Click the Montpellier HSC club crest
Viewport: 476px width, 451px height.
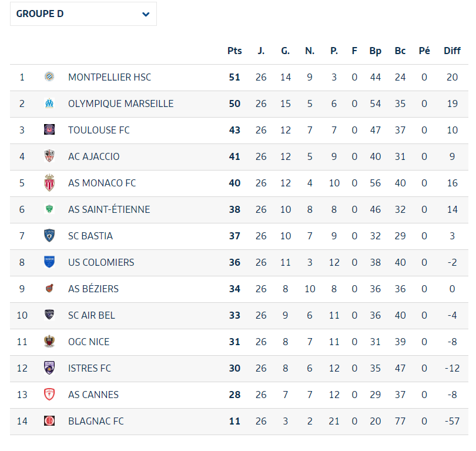pyautogui.click(x=49, y=77)
